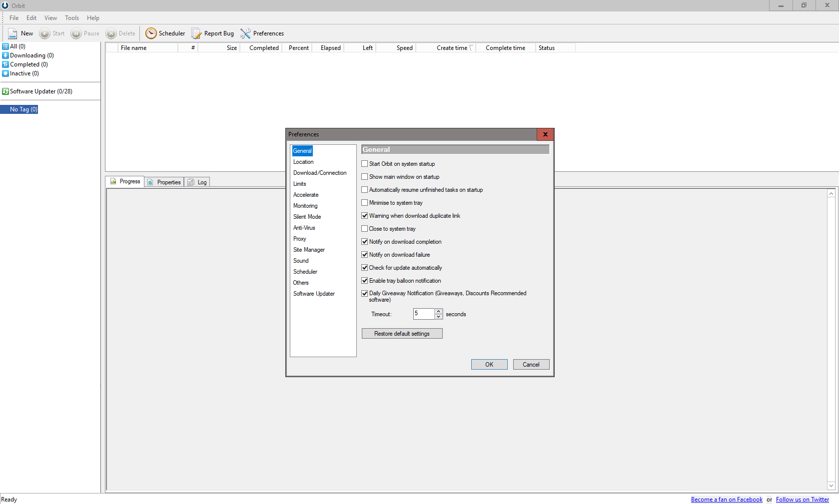Viewport: 839px width, 504px height.
Task: Click bottom panel scrollbar down arrow
Action: (x=831, y=486)
